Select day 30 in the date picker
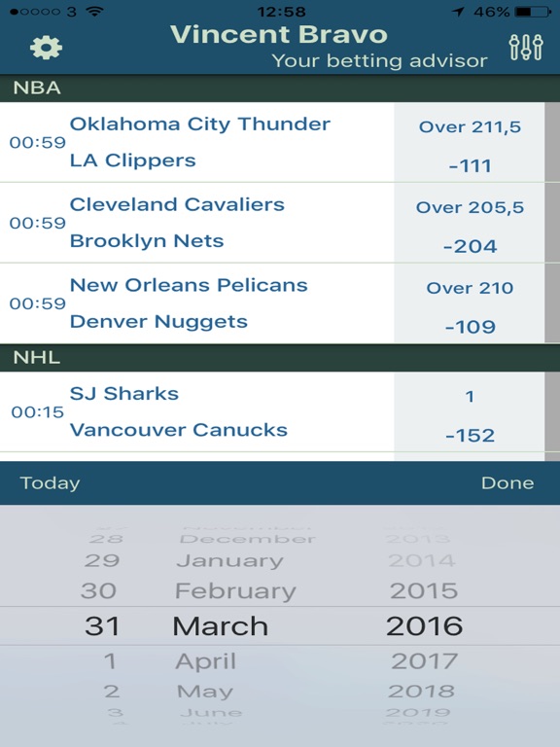560x747 pixels. tap(98, 590)
